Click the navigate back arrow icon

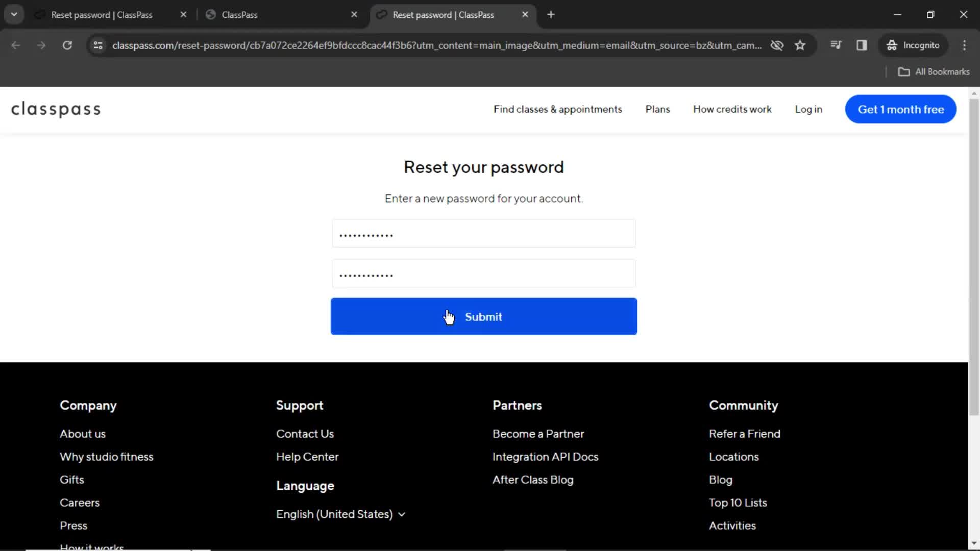pos(15,45)
